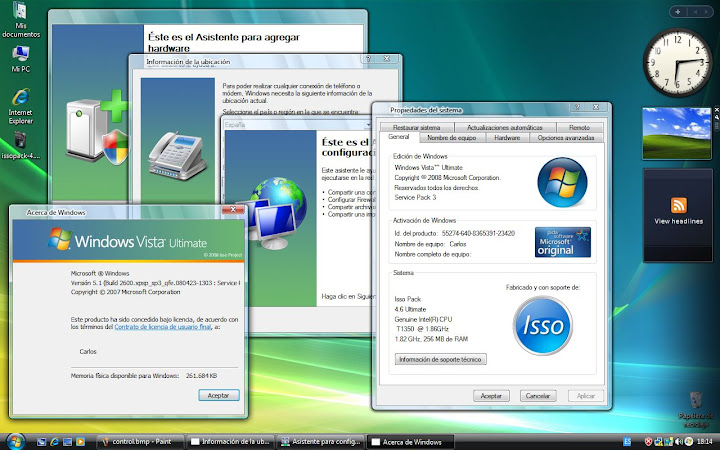
Task: Launch Internet Explorer from the quick launch
Action: coord(54,442)
